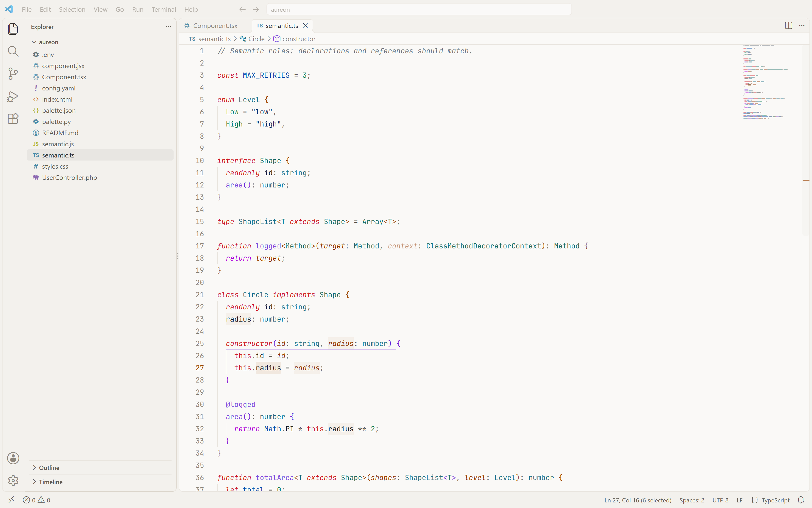The width and height of the screenshot is (812, 508).
Task: Click the TypeScript language mode button
Action: coord(775,500)
